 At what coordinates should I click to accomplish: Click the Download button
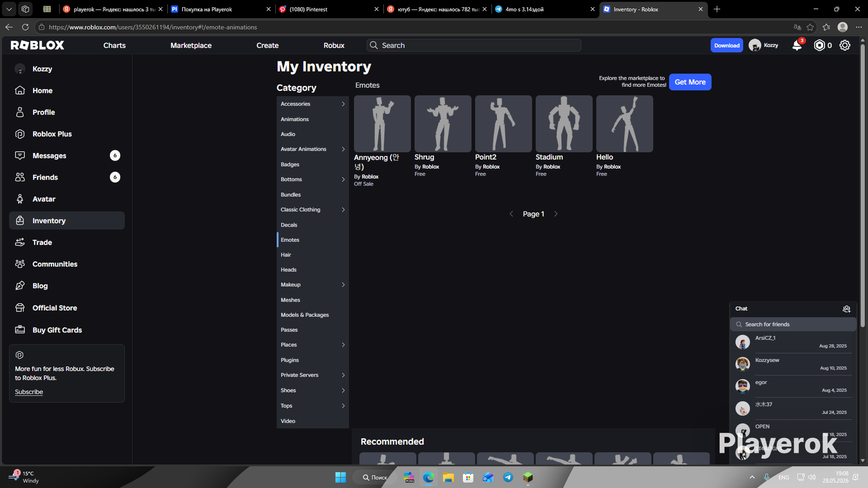coord(726,45)
